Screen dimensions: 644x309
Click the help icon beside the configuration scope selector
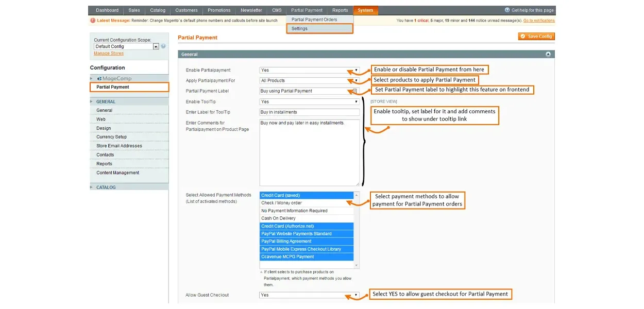coord(163,46)
